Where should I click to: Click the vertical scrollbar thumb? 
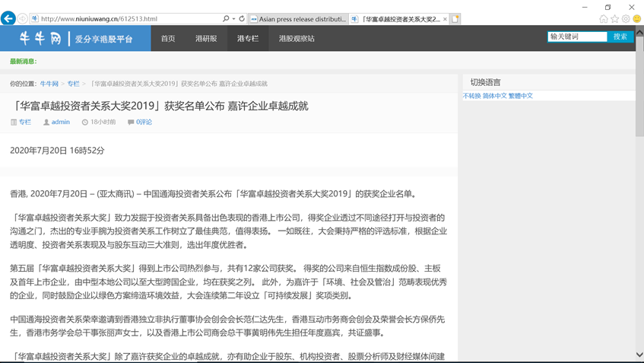click(x=639, y=86)
